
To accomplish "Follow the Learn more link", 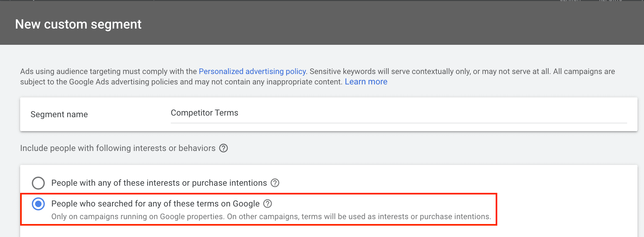I will (366, 82).
